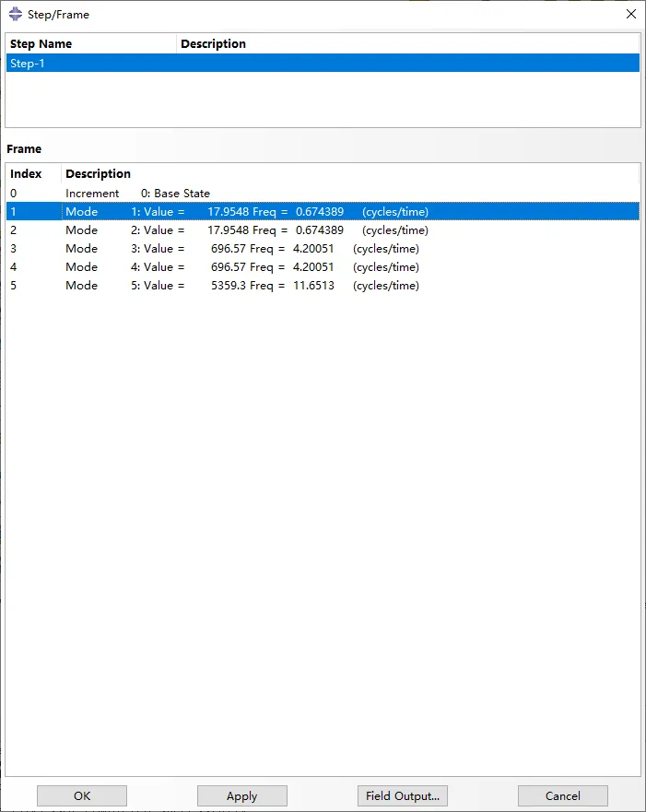Cancel the Step/Frame dialog

coord(562,795)
